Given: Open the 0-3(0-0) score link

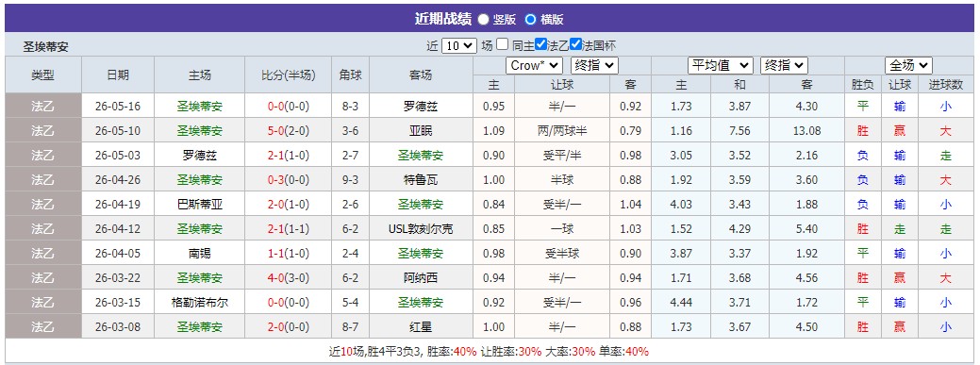Looking at the screenshot, I should 288,180.
